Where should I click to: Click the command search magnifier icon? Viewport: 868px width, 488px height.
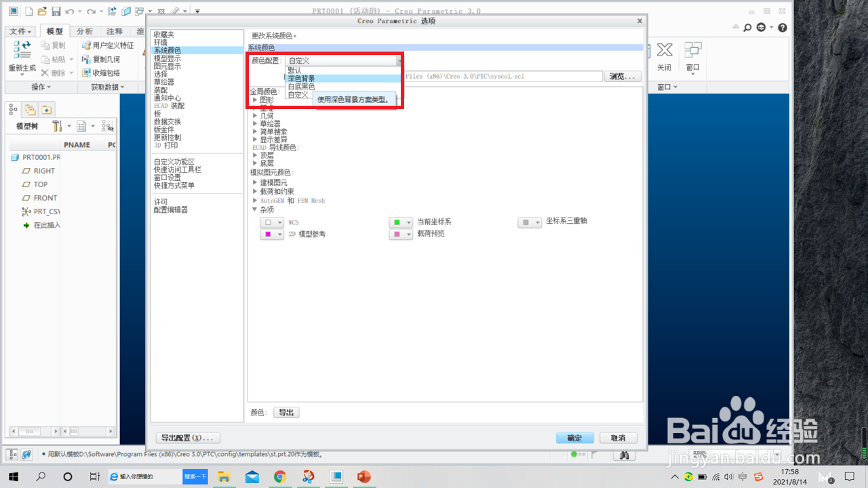point(747,28)
